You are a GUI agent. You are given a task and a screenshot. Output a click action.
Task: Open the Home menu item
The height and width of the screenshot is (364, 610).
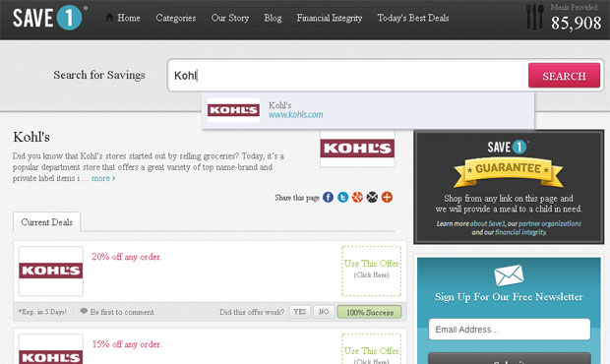[x=129, y=18]
